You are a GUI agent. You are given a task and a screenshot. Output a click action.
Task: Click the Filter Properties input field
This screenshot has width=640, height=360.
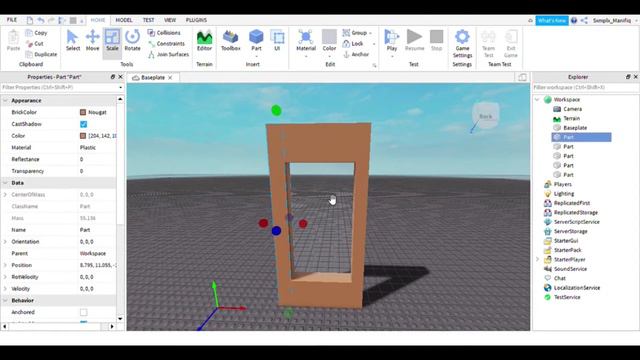coord(62,87)
